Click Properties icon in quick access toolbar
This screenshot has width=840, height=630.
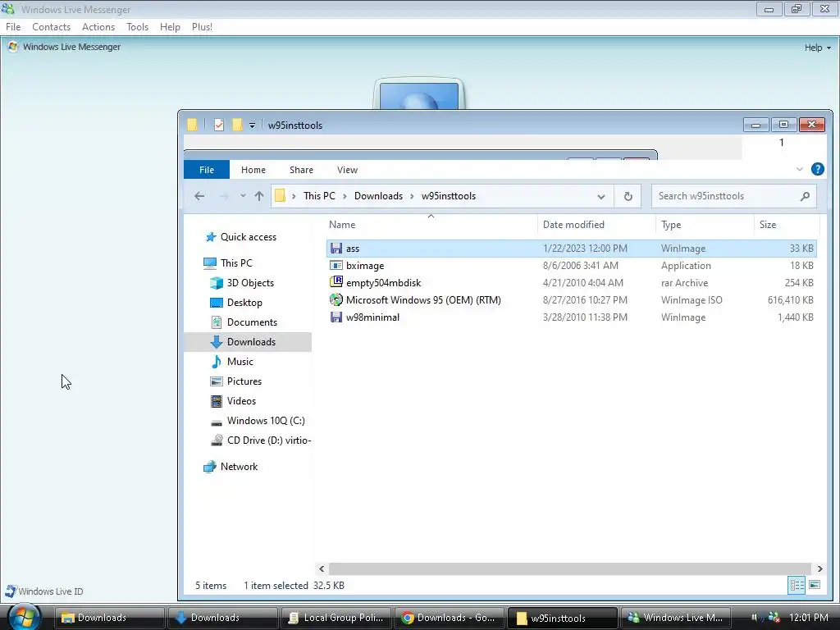coord(218,125)
